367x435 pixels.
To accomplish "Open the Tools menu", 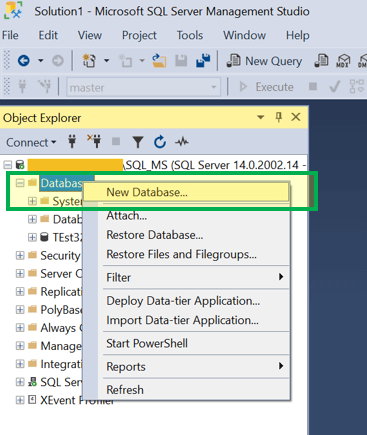I will (190, 35).
